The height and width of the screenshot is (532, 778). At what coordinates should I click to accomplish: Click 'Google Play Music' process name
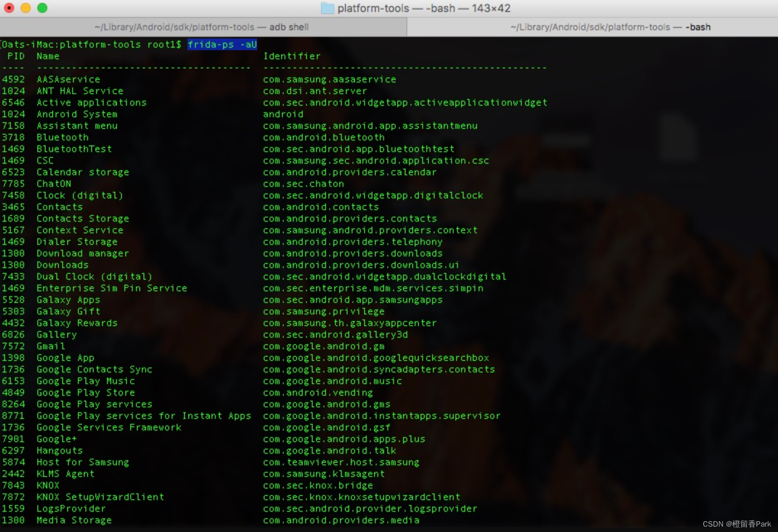(x=86, y=381)
